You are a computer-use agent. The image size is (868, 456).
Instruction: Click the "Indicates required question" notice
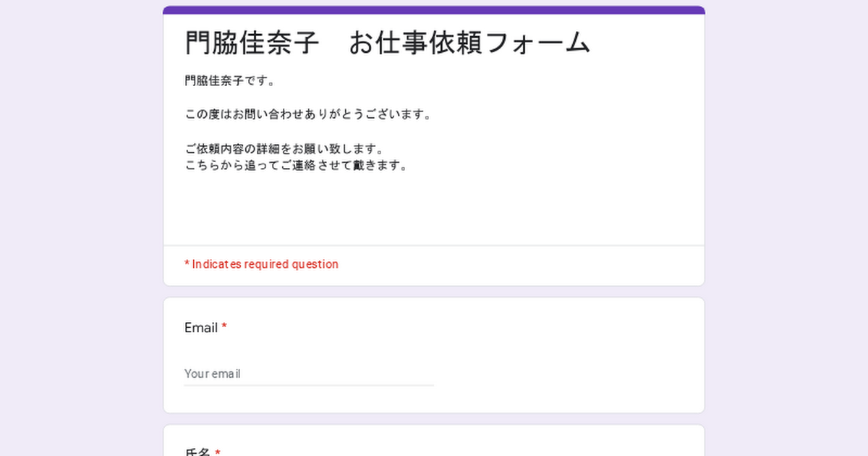coord(265,264)
